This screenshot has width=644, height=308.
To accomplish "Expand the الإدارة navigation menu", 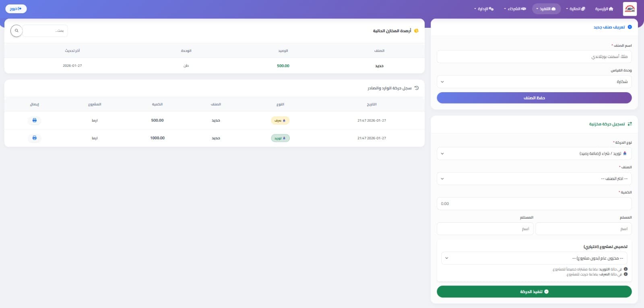I will coord(484,9).
